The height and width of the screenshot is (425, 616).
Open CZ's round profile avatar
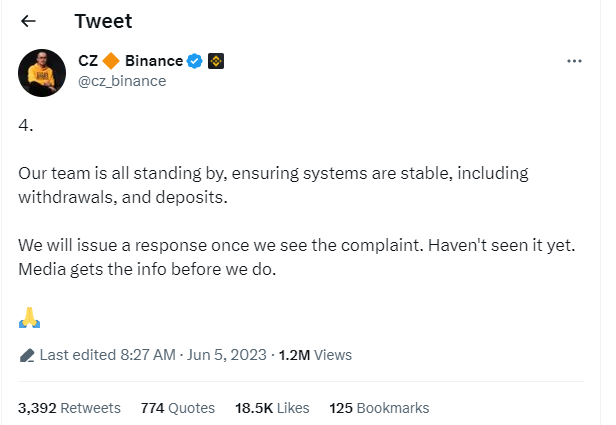coord(42,73)
